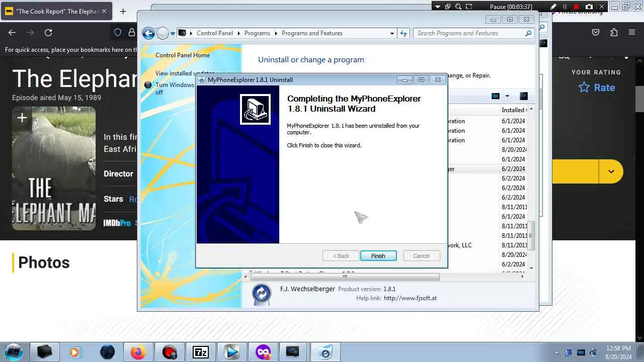This screenshot has width=644, height=362.
Task: Click the recorder zoom magnifier icon
Action: pyautogui.click(x=458, y=7)
